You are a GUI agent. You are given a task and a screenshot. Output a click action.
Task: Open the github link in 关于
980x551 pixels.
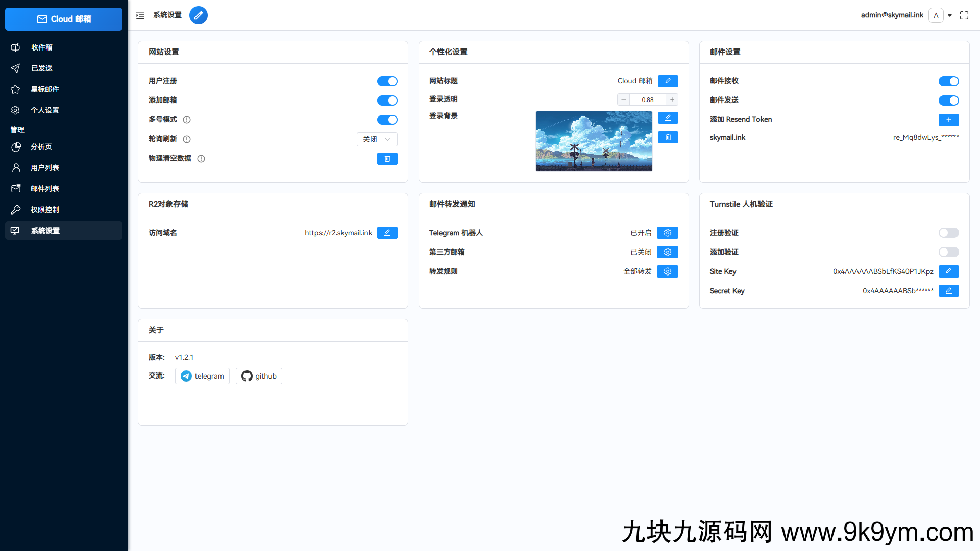click(x=259, y=376)
